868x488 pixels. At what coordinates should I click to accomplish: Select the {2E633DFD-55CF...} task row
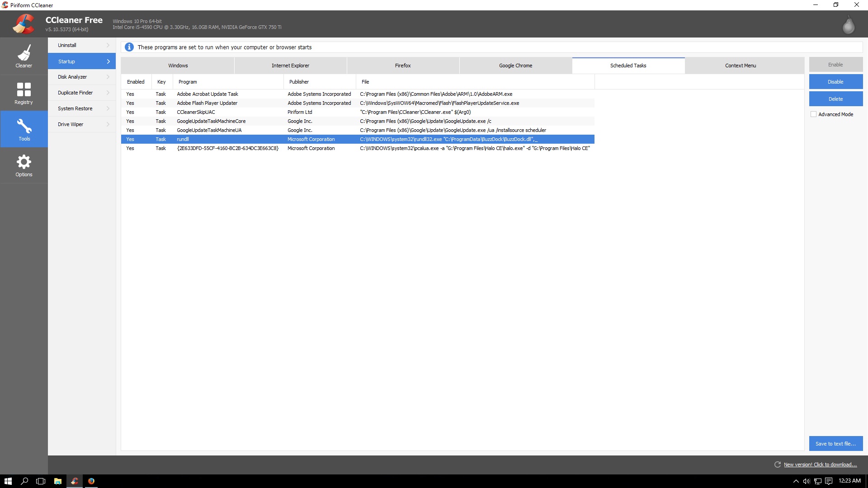pyautogui.click(x=358, y=148)
